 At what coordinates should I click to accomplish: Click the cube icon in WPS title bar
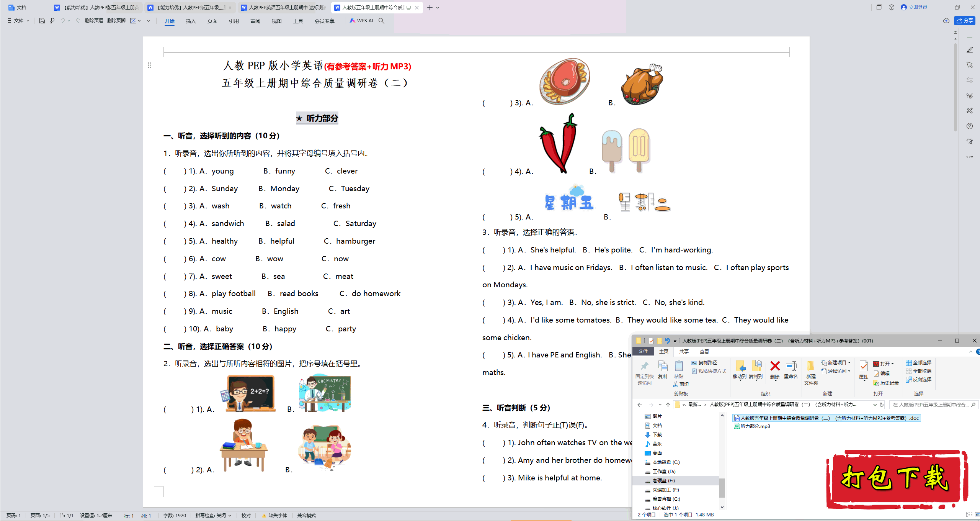click(x=892, y=7)
